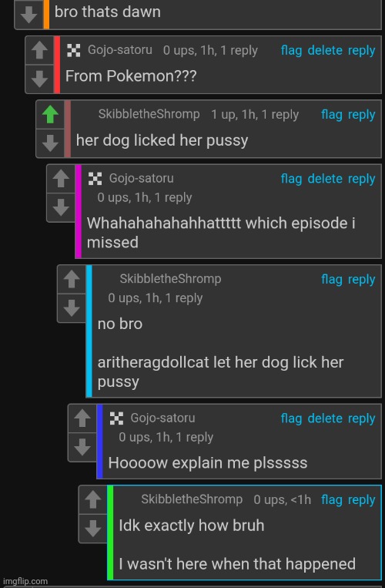Image resolution: width=385 pixels, height=588 pixels.
Task: Downvote the "no bro" comment
Action: pos(72,308)
